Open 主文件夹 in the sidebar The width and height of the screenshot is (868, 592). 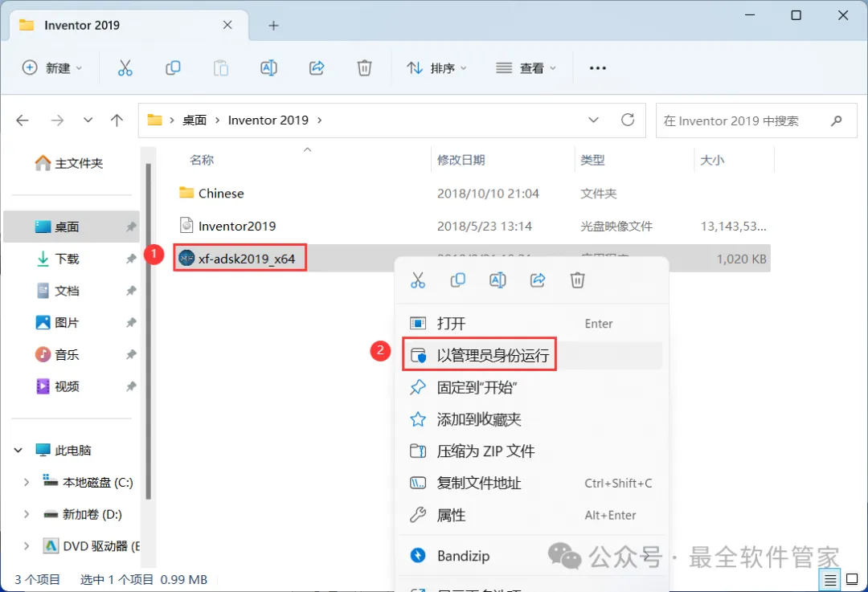(x=69, y=163)
